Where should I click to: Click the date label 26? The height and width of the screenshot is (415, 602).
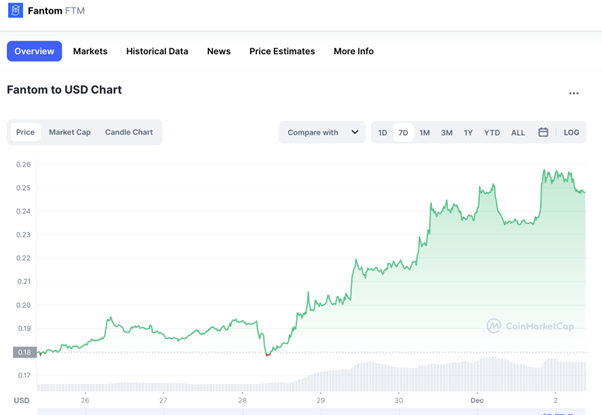pos(85,400)
